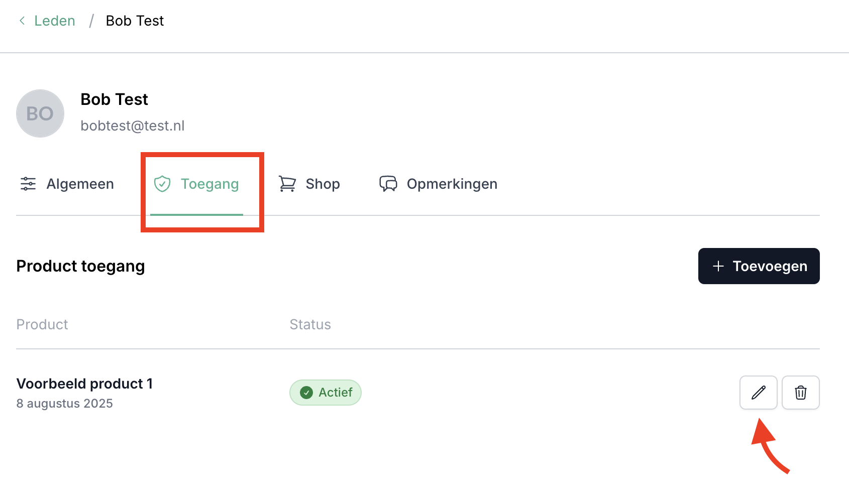Delete Voorbeeld product 1 using trash icon
The width and height of the screenshot is (849, 504).
[800, 393]
